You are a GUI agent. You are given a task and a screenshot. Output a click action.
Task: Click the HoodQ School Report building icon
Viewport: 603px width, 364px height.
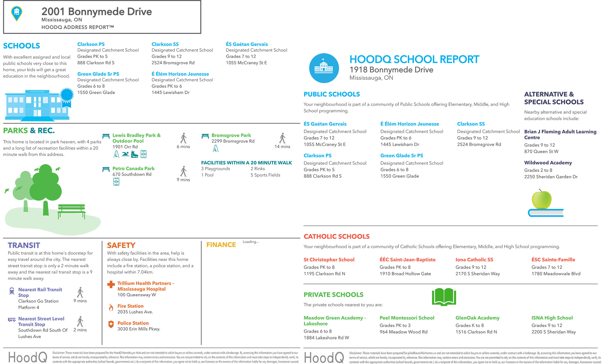pos(324,68)
